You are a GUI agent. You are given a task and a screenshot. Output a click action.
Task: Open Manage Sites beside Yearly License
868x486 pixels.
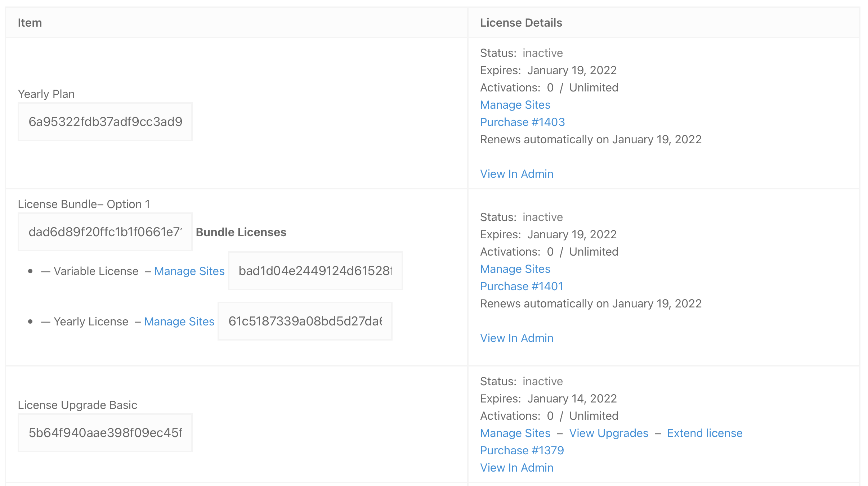(179, 321)
